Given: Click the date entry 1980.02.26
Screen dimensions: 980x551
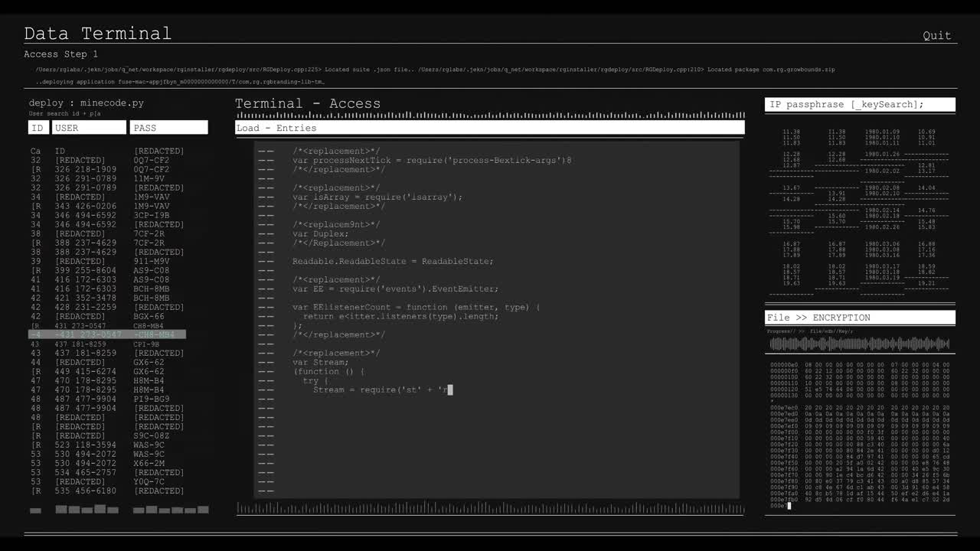Looking at the screenshot, I should (x=882, y=227).
